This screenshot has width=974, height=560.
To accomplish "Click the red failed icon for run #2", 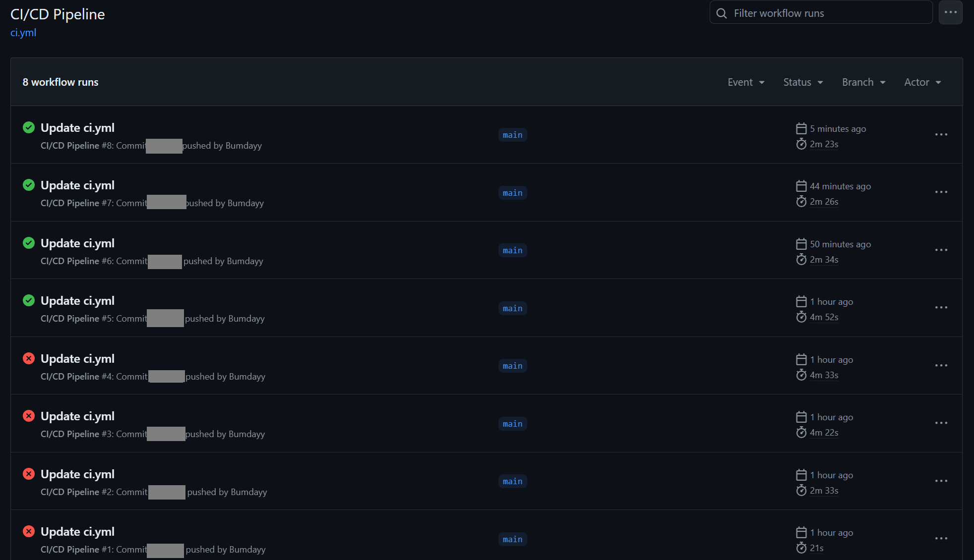I will point(29,474).
